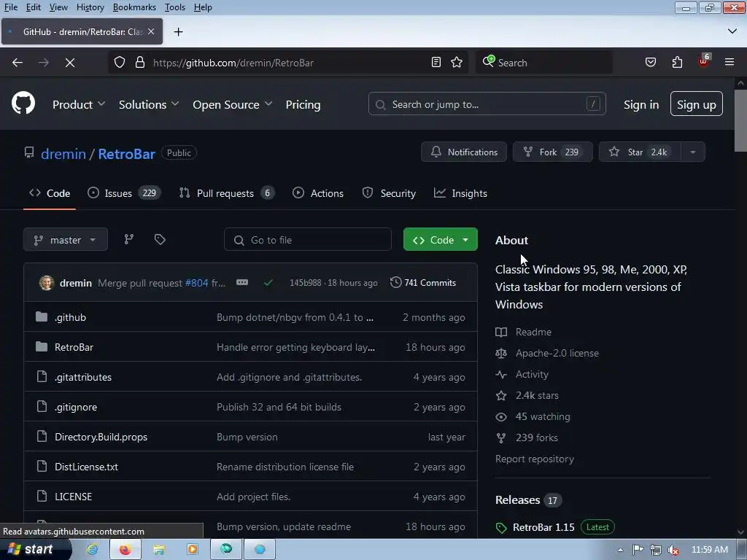Open the .gitignore file
The width and height of the screenshot is (747, 560).
point(76,407)
